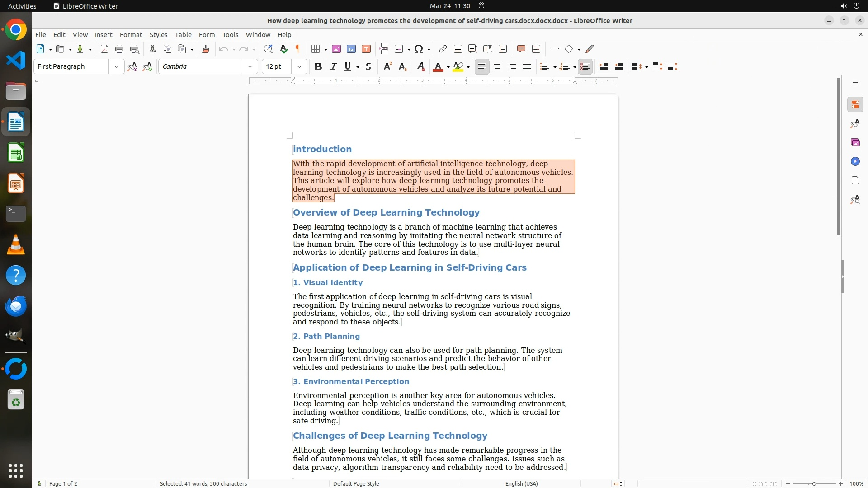Click the Clone Formatting paintbrush icon
This screenshot has height=488, width=868.
click(206, 49)
